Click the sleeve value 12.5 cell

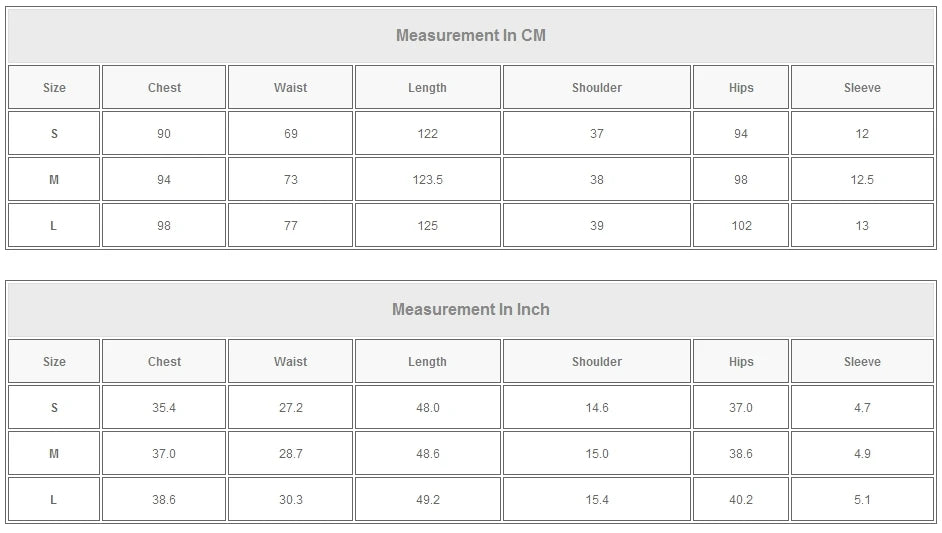[862, 180]
